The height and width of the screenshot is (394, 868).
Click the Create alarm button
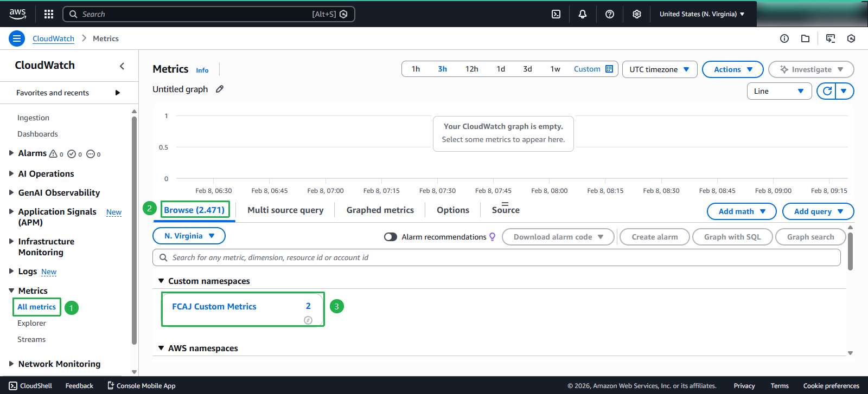pyautogui.click(x=655, y=237)
